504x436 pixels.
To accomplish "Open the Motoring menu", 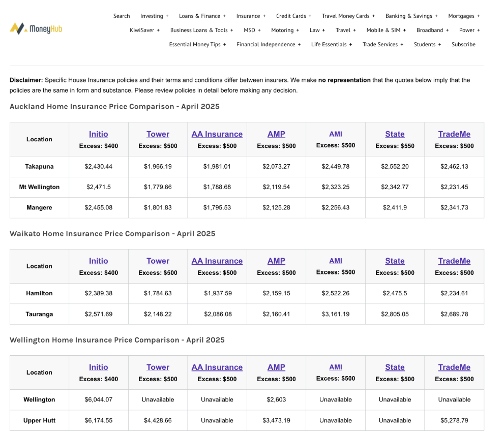I will [x=285, y=30].
